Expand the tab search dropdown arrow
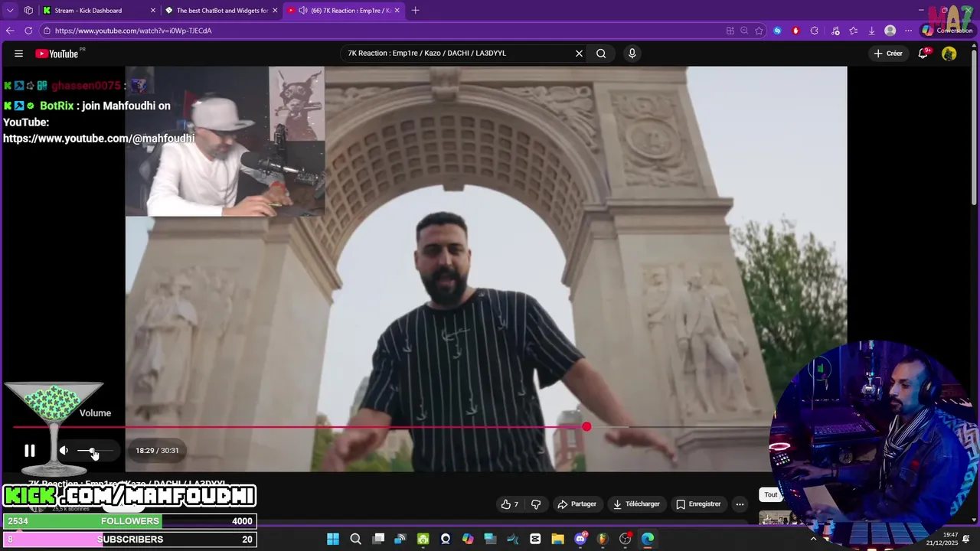This screenshot has height=551, width=980. 10,11
